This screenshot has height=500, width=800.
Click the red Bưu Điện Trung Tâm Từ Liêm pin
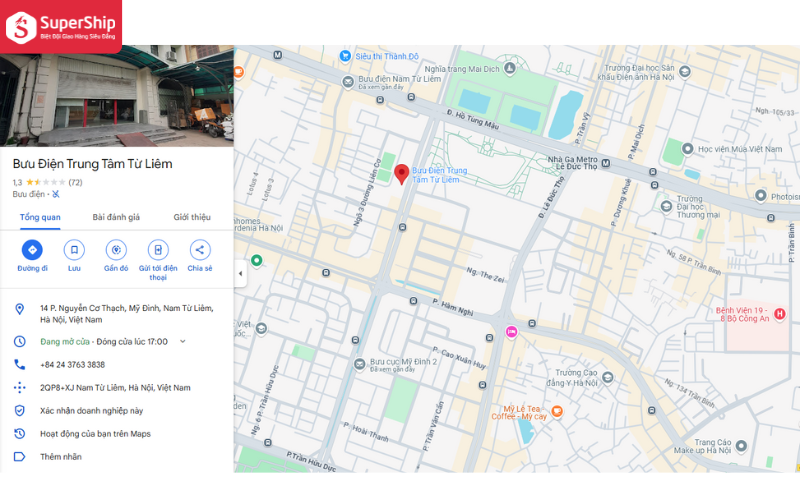(x=402, y=174)
